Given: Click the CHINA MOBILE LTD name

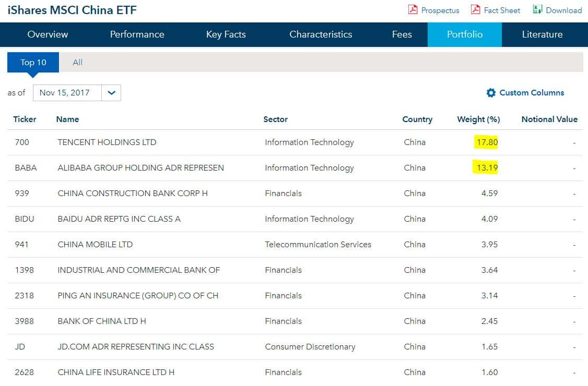Looking at the screenshot, I should click(x=95, y=244).
